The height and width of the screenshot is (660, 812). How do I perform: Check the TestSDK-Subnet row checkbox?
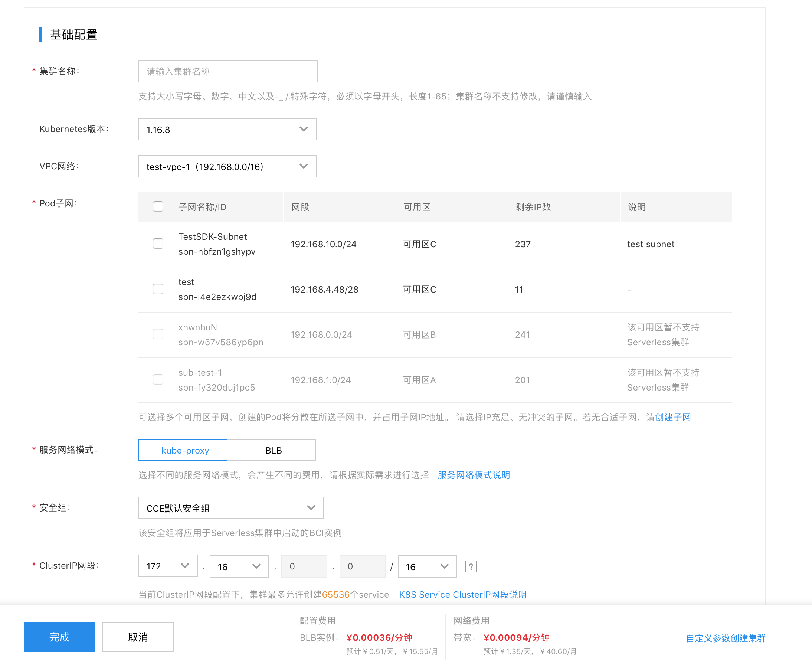coord(158,244)
